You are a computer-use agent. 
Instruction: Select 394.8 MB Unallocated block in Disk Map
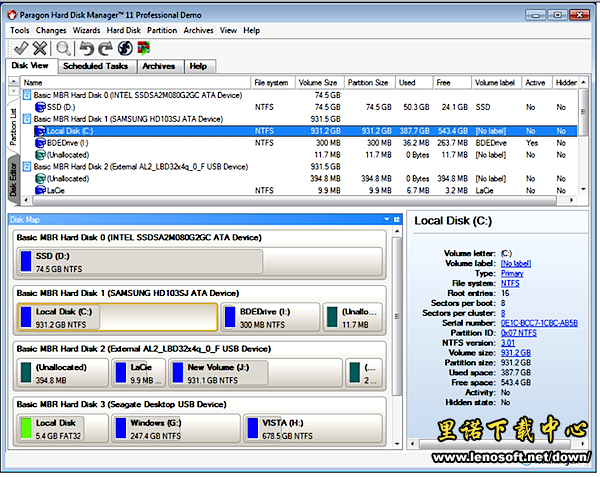click(63, 373)
